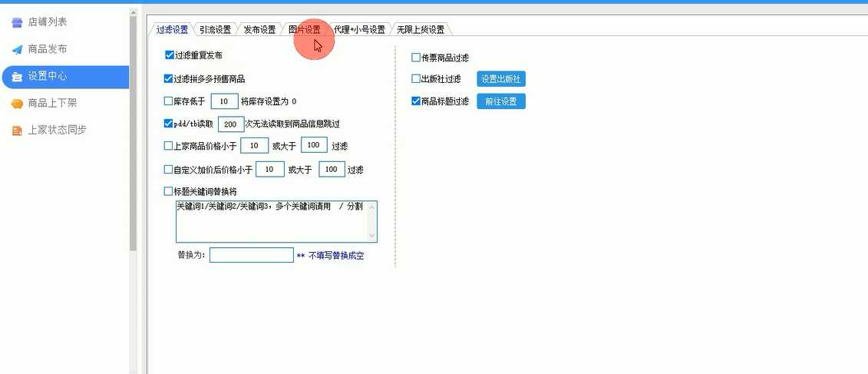This screenshot has height=374, width=868.
Task: Switch to the 图片设置 tab
Action: coord(304,30)
